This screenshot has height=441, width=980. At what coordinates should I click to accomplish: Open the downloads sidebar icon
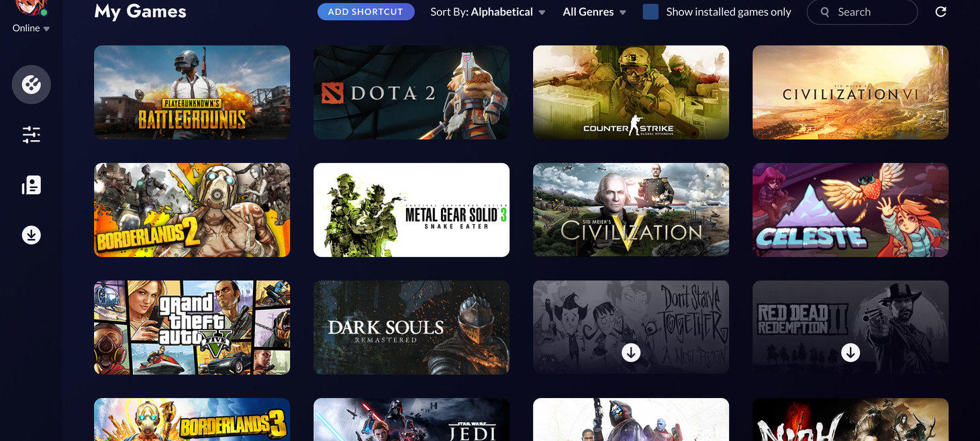tap(31, 235)
